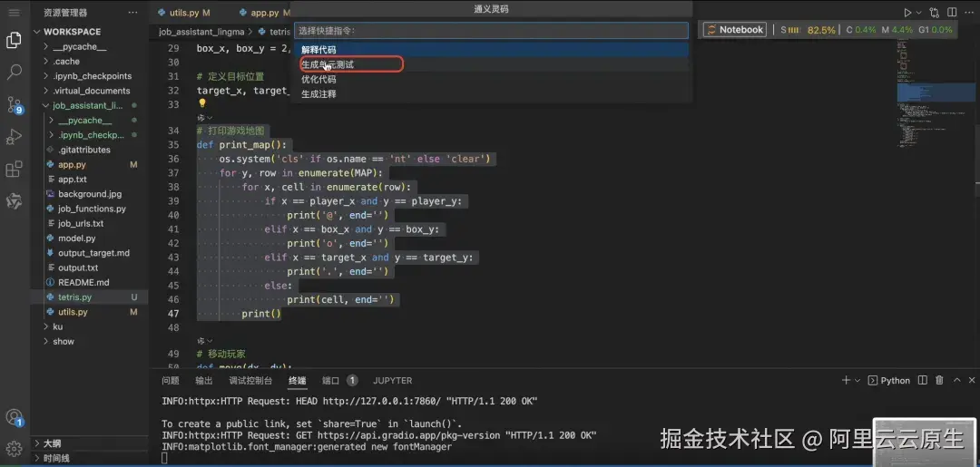The width and height of the screenshot is (980, 467).
Task: Click the Notebook button in resource bar
Action: (x=735, y=29)
